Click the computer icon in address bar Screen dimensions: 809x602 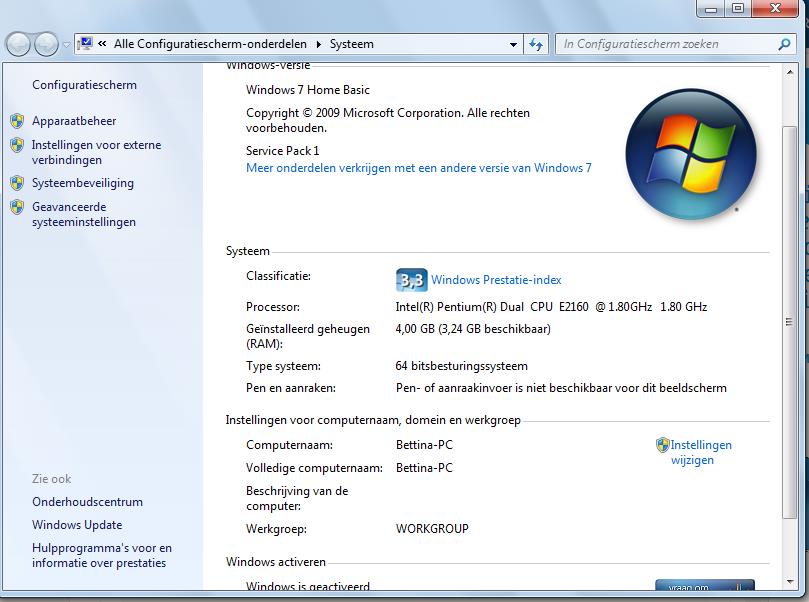click(x=86, y=43)
